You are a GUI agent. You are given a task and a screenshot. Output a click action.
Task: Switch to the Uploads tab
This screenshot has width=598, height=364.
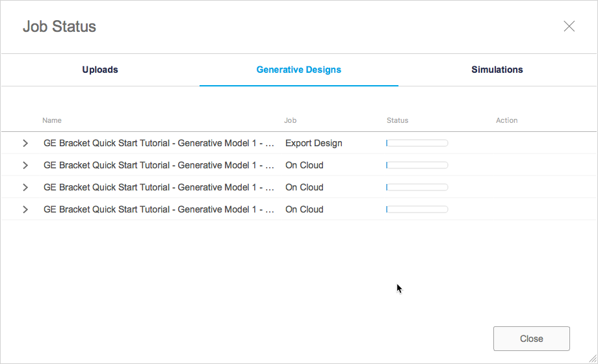coord(100,70)
